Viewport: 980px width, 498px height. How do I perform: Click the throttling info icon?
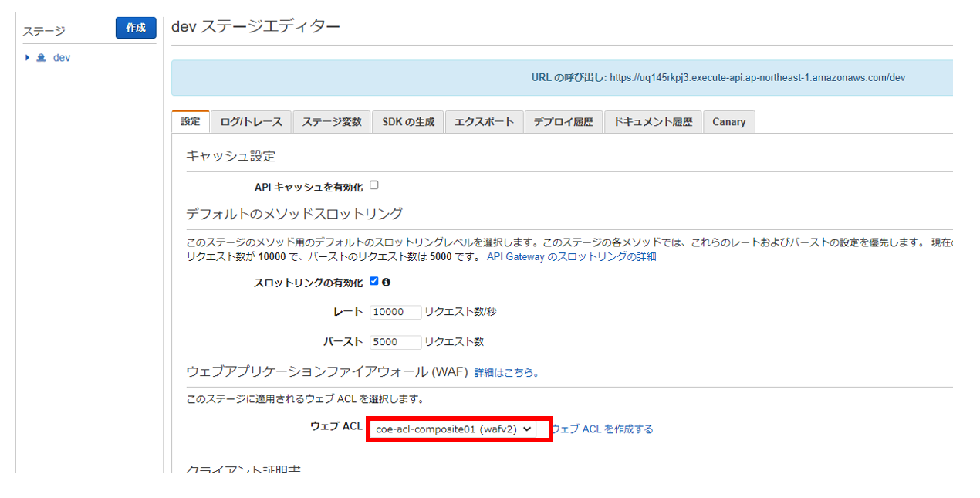coord(386,282)
